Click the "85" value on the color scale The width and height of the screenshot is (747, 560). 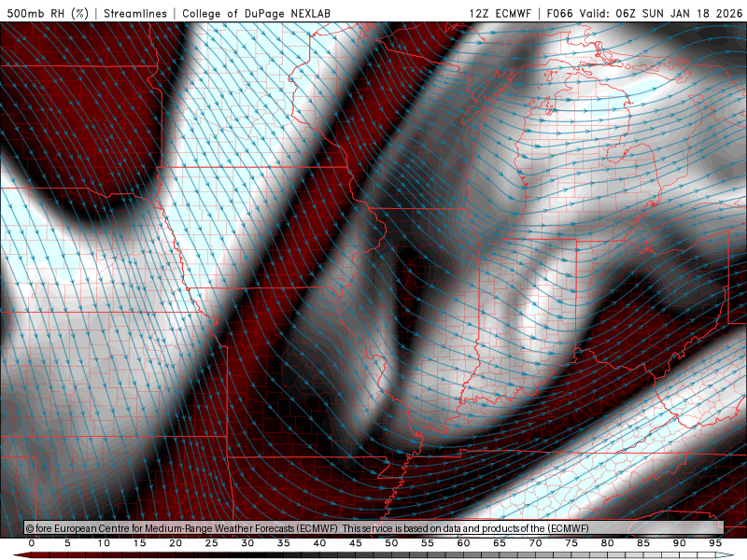(643, 543)
